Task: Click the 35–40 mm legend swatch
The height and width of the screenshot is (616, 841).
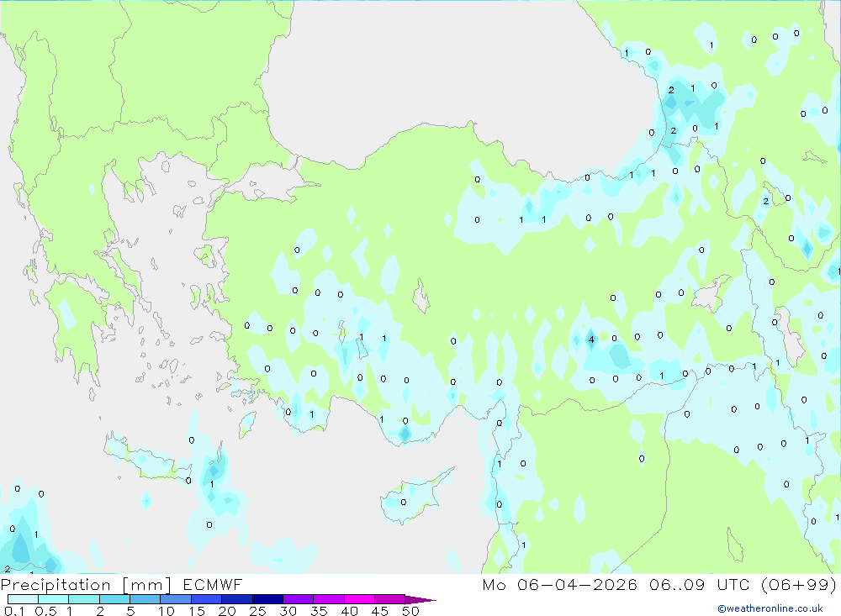Action: point(329,599)
